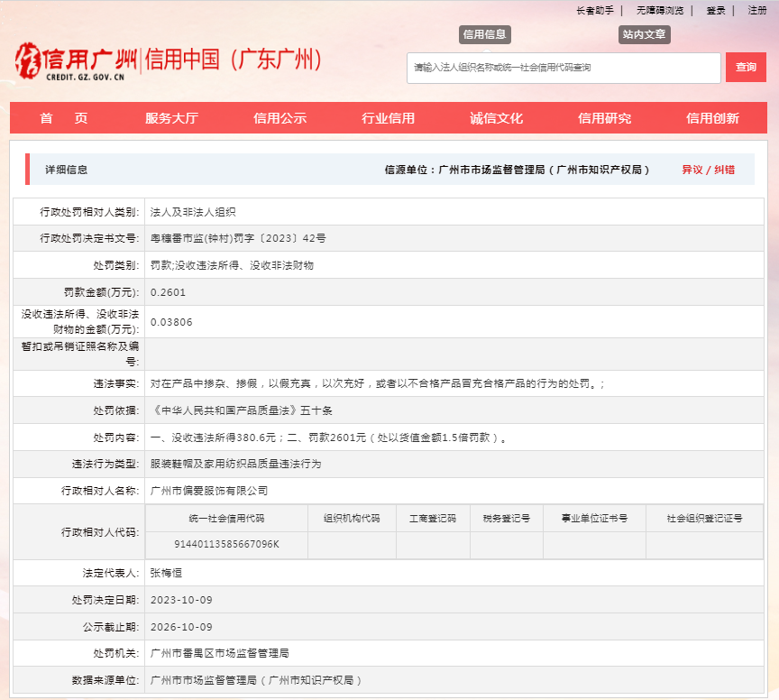Image resolution: width=779 pixels, height=700 pixels.
Task: Click 详细信息 section heading
Action: coord(66,170)
